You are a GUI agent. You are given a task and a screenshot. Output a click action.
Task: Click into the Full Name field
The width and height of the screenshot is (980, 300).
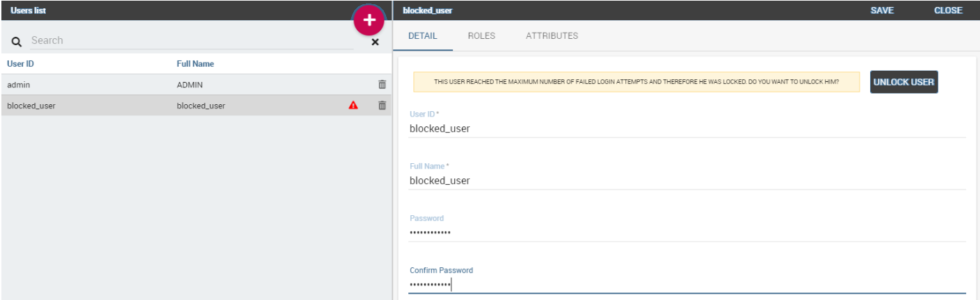pyautogui.click(x=687, y=181)
